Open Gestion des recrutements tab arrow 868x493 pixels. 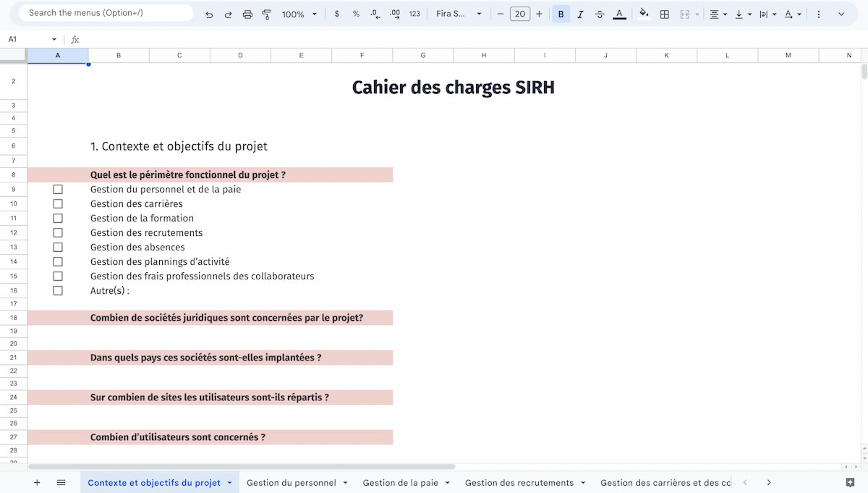[583, 483]
